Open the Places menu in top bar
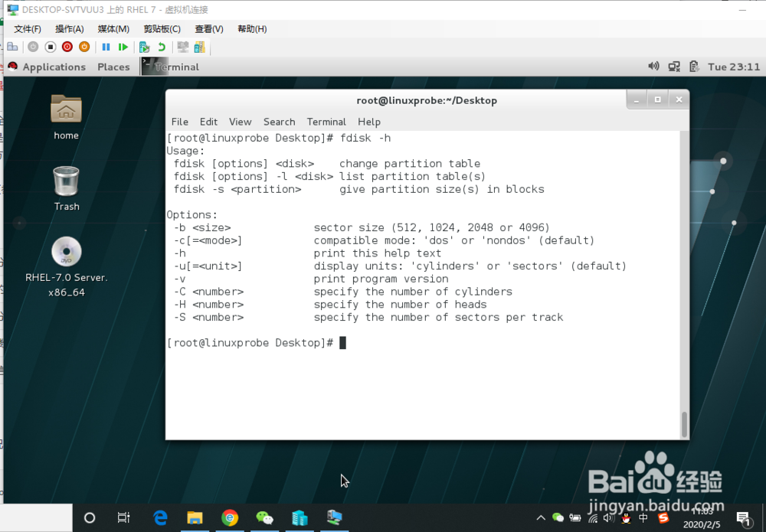Screen dimensions: 766x532 [113, 67]
